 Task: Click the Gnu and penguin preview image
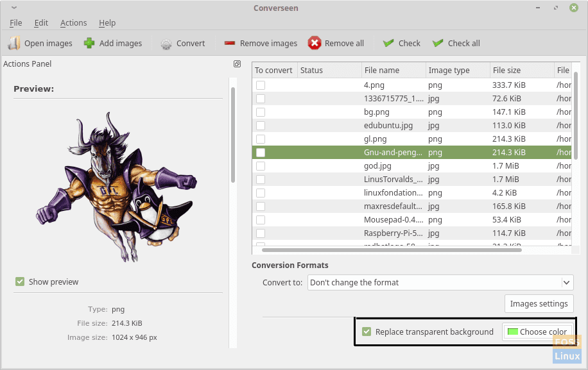point(116,187)
